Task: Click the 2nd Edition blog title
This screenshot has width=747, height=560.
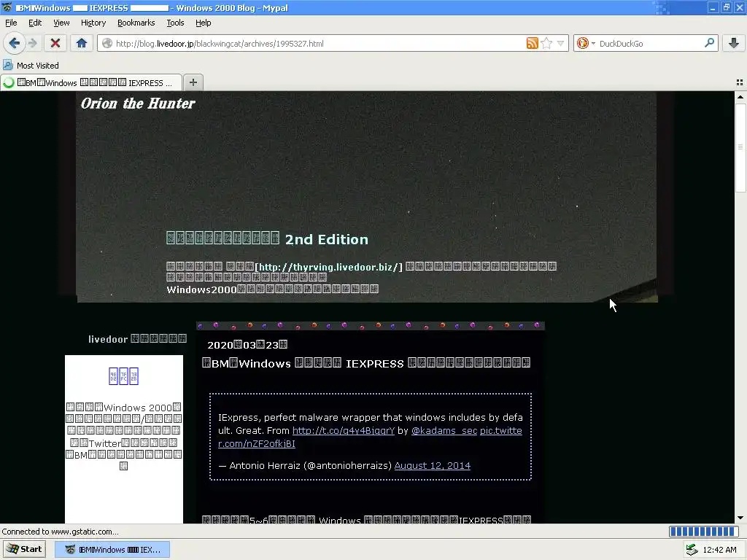Action: point(267,239)
